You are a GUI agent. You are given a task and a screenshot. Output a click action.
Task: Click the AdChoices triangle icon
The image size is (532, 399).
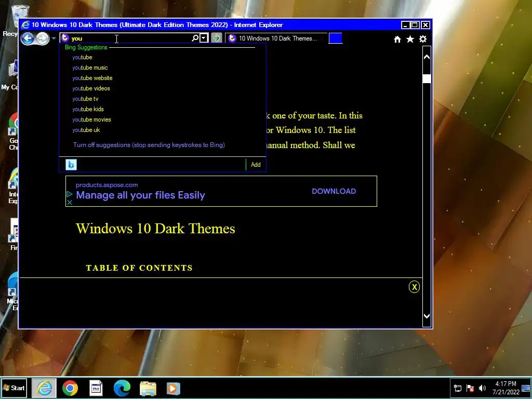(70, 194)
